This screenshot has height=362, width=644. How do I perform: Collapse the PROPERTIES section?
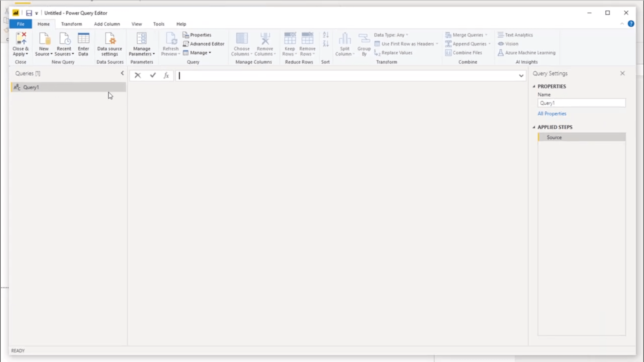click(534, 87)
